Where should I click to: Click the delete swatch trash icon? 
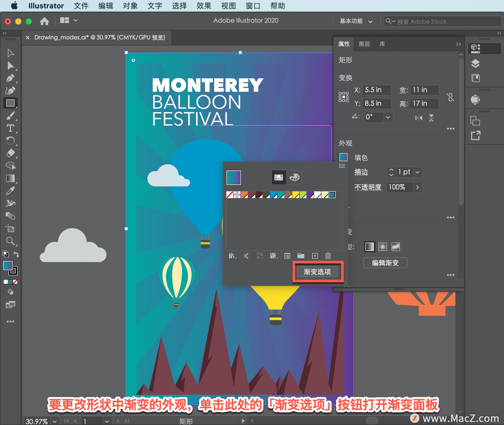tap(328, 256)
